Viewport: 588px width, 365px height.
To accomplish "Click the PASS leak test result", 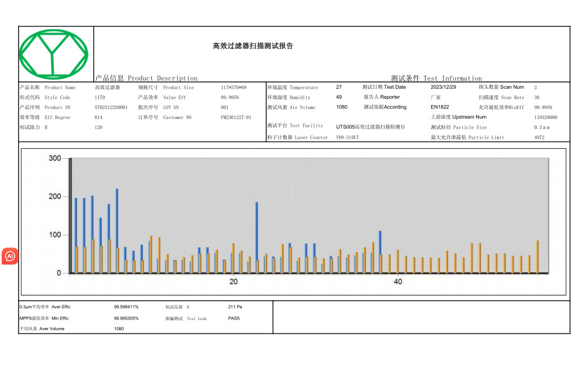I will (x=234, y=318).
